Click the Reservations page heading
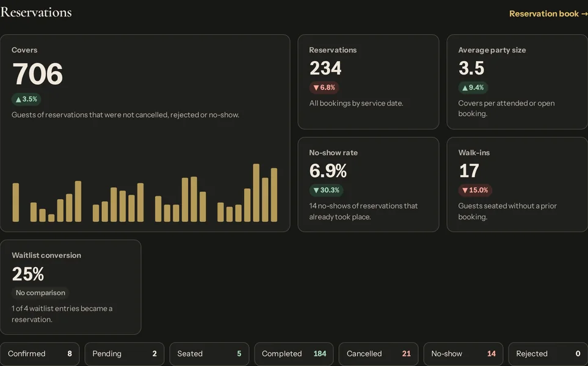588x366 pixels. [36, 12]
